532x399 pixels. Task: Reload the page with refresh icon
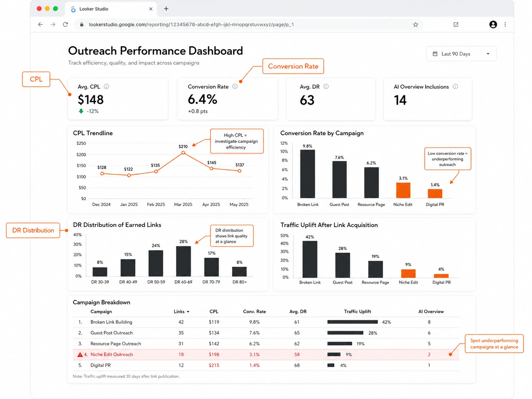click(x=65, y=25)
